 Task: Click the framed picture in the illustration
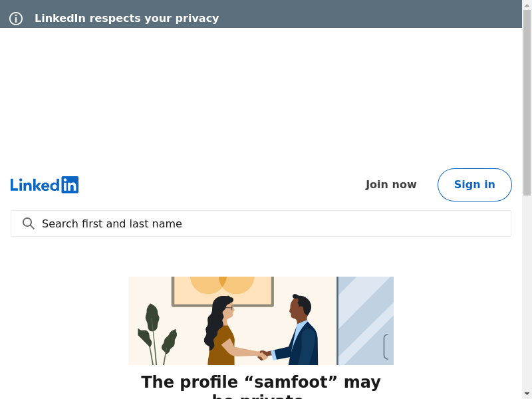tap(222, 290)
